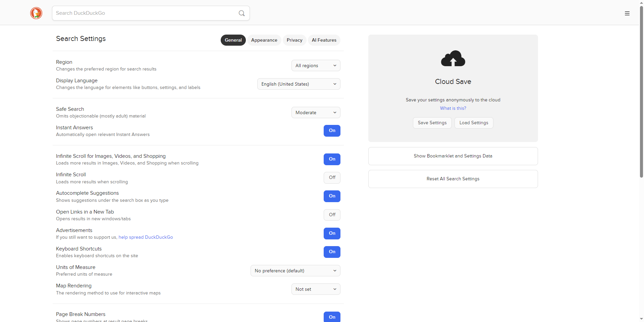This screenshot has height=322, width=644.
Task: Click the Cloud Save upload icon
Action: click(x=453, y=58)
